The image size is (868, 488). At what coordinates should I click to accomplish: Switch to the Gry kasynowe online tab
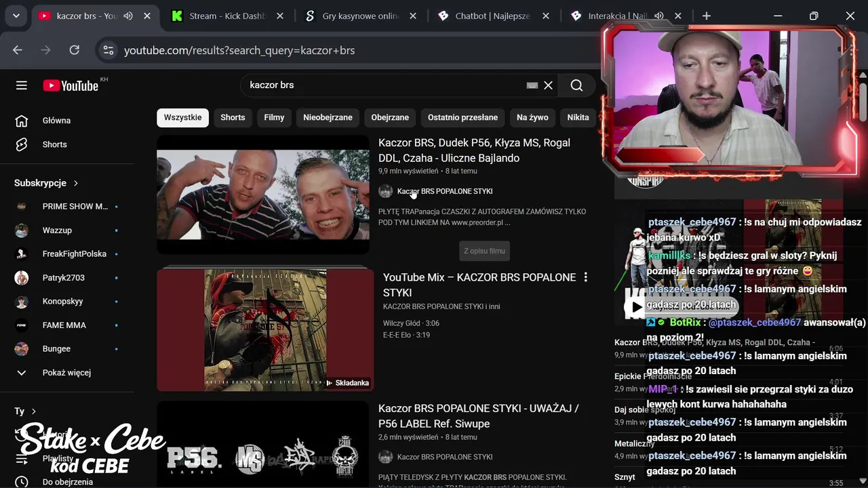(360, 16)
